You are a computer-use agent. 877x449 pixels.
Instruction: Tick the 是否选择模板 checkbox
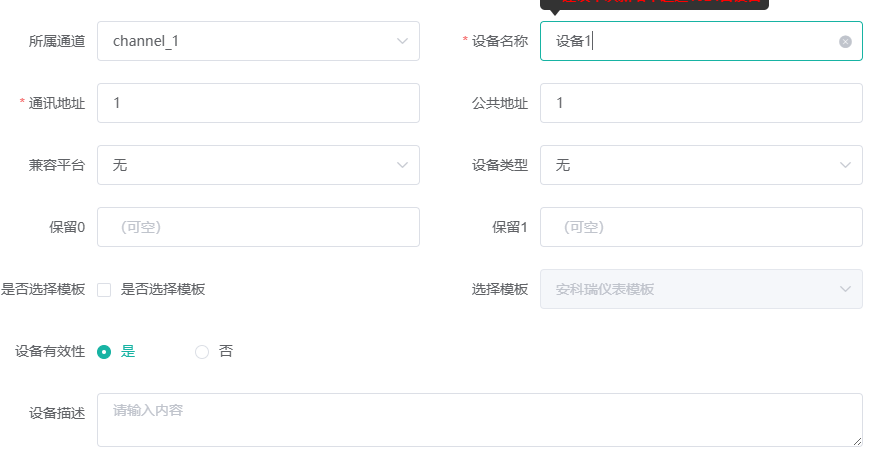point(104,290)
